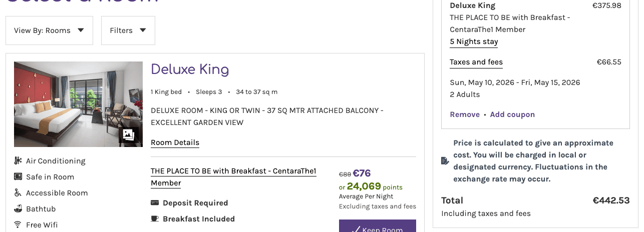This screenshot has height=232, width=644.
Task: Open the room photo gallery icon
Action: pyautogui.click(x=128, y=134)
